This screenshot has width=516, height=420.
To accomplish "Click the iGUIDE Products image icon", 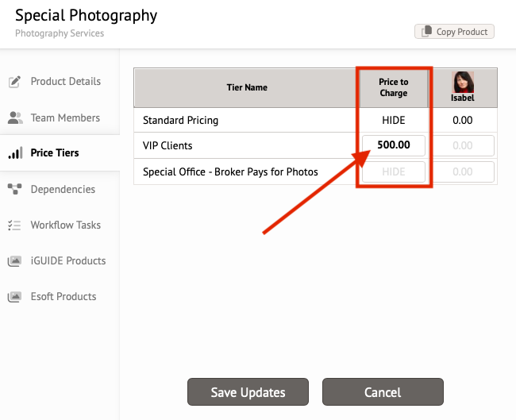I will point(14,261).
